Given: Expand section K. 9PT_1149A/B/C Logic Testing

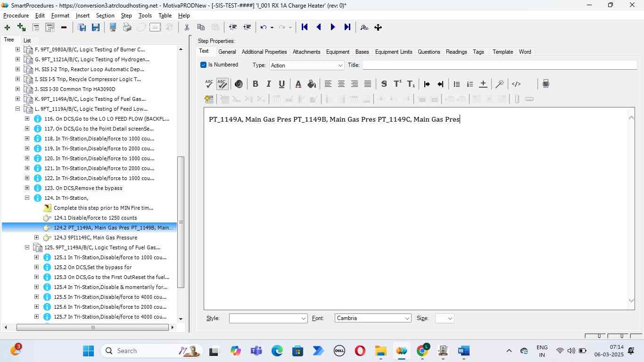Looking at the screenshot, I should pos(17,99).
